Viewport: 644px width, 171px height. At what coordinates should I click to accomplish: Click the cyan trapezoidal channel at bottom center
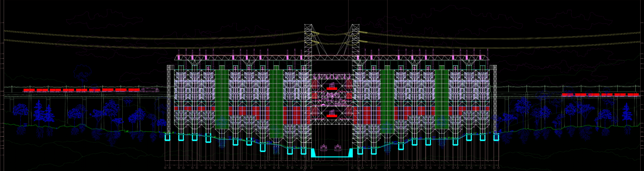tap(332, 156)
